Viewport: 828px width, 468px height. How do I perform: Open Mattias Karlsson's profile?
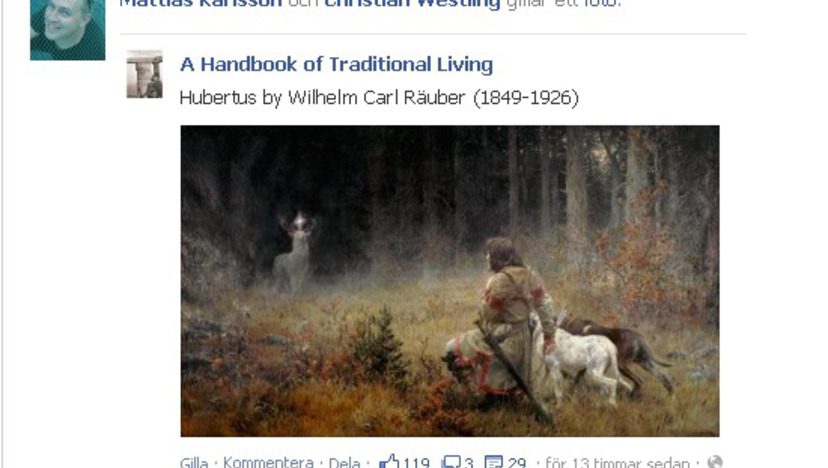pyautogui.click(x=201, y=4)
